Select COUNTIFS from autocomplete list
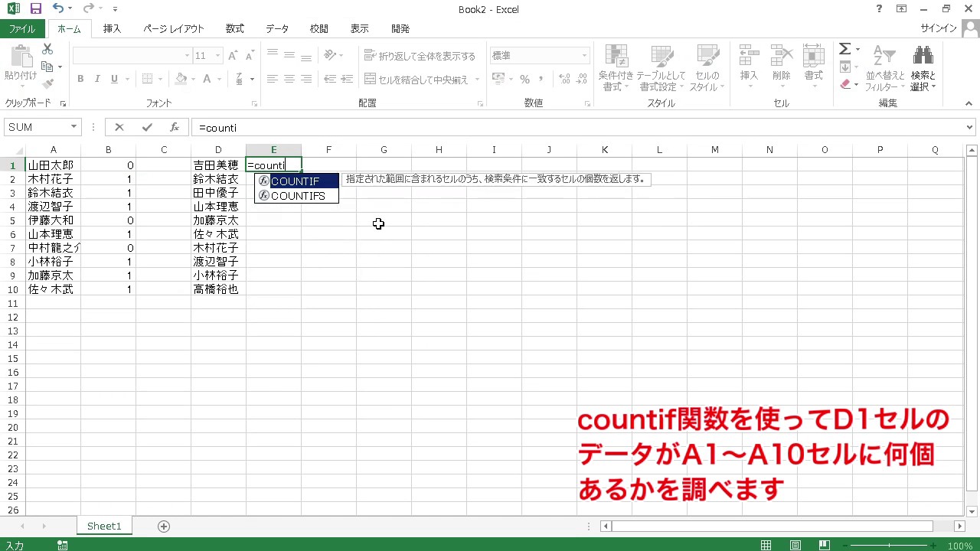 (297, 196)
